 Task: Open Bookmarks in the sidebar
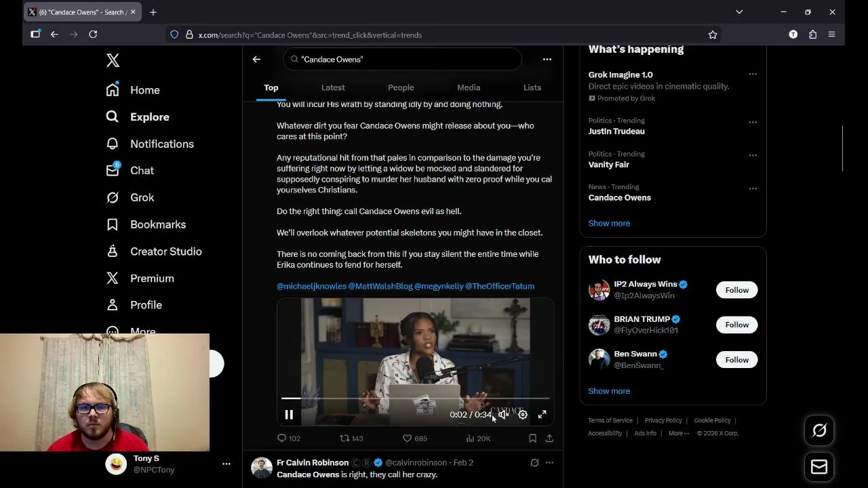point(146,224)
